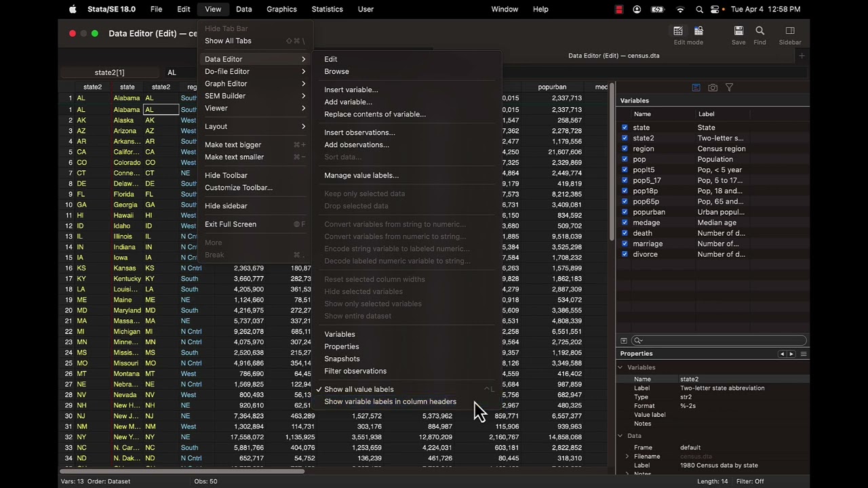The width and height of the screenshot is (868, 488).
Task: Open the SEM Builder submenu
Action: point(255,96)
